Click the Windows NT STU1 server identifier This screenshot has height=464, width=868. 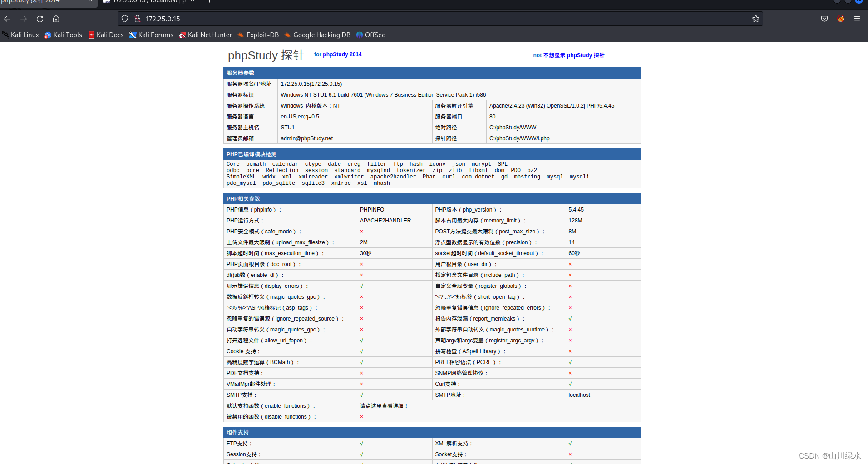coord(383,95)
